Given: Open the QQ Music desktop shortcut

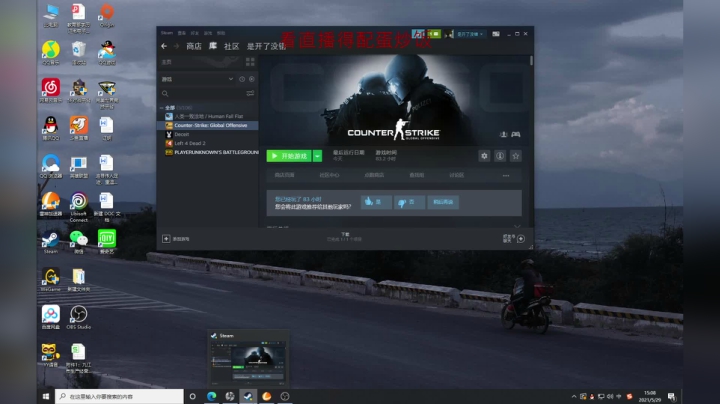Looking at the screenshot, I should [51, 53].
